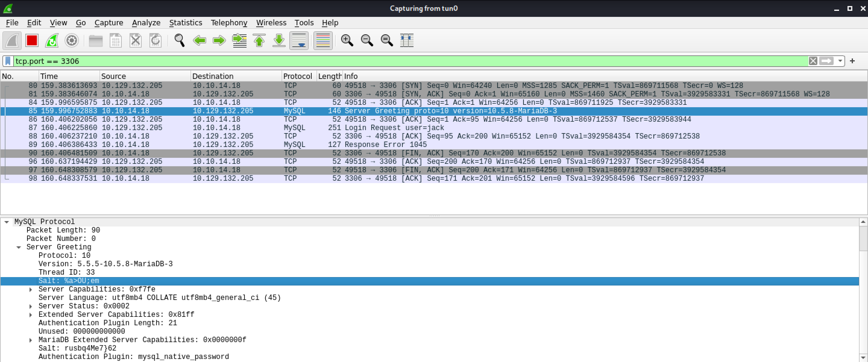
Task: Go back in packet history
Action: [x=200, y=41]
